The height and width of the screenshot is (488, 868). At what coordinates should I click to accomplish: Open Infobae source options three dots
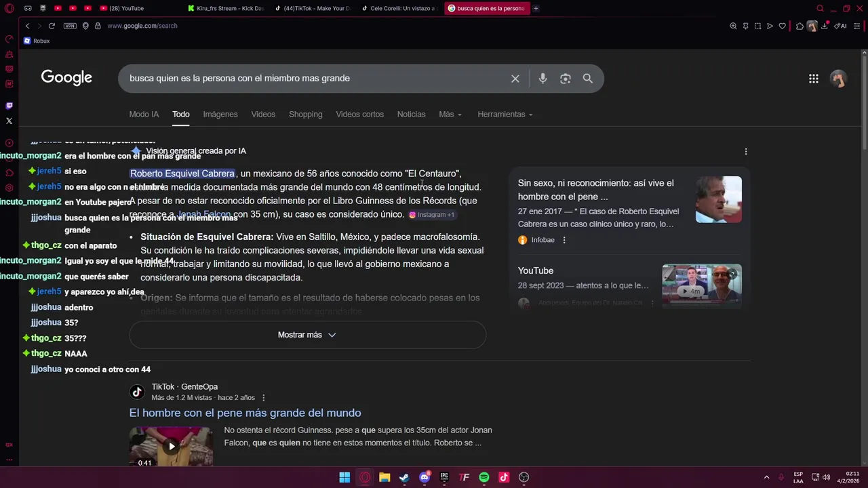pyautogui.click(x=564, y=240)
